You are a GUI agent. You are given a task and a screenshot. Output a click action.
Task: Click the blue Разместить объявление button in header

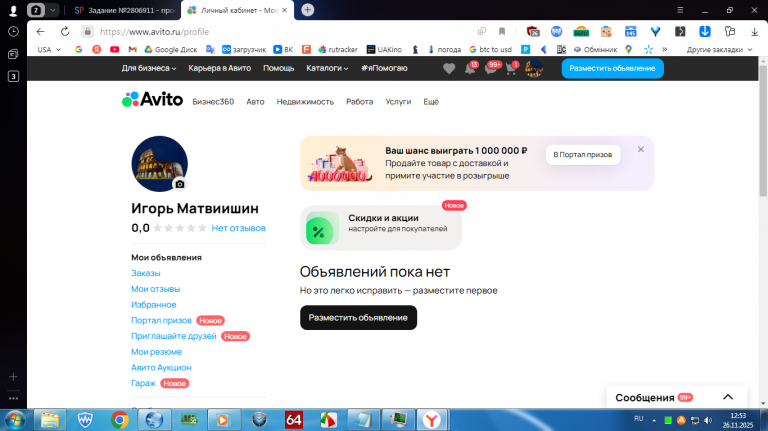(612, 68)
